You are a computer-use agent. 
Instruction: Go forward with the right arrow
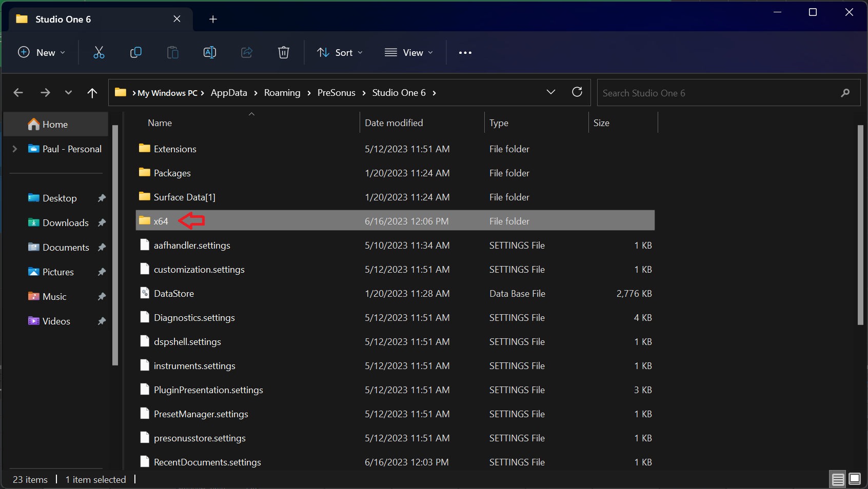pyautogui.click(x=45, y=93)
